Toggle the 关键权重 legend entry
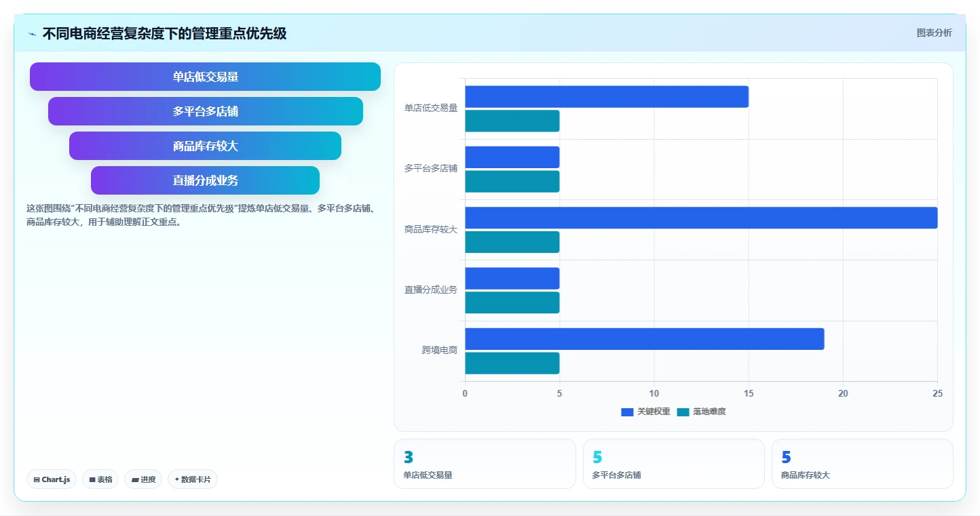The width and height of the screenshot is (980, 516). coord(645,412)
